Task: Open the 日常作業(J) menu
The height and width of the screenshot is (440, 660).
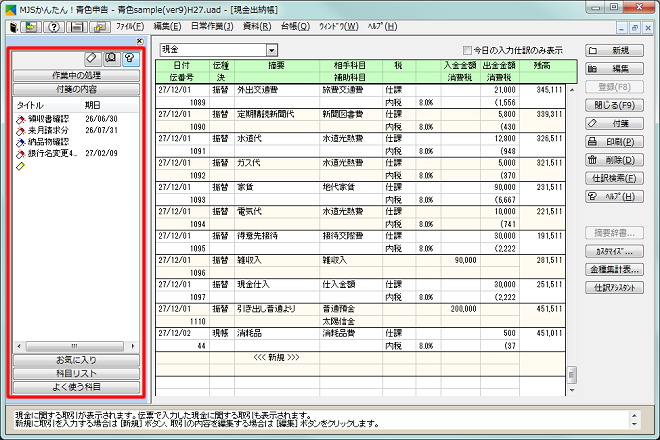Action: click(x=213, y=24)
